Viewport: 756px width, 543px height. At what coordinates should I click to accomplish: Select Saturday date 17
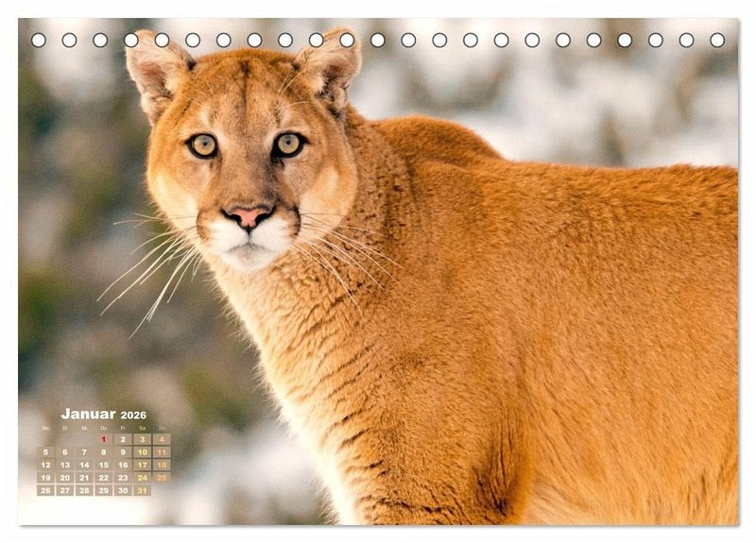click(x=143, y=465)
